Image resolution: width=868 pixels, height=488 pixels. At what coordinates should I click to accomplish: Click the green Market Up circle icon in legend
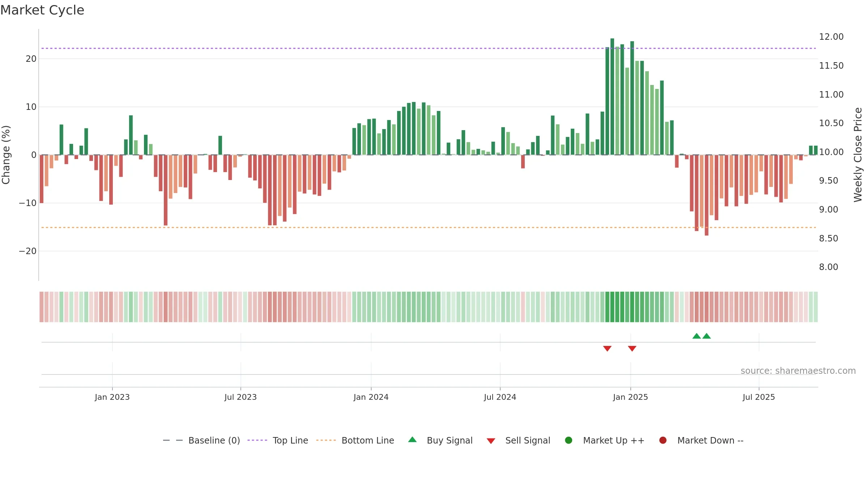pyautogui.click(x=569, y=440)
